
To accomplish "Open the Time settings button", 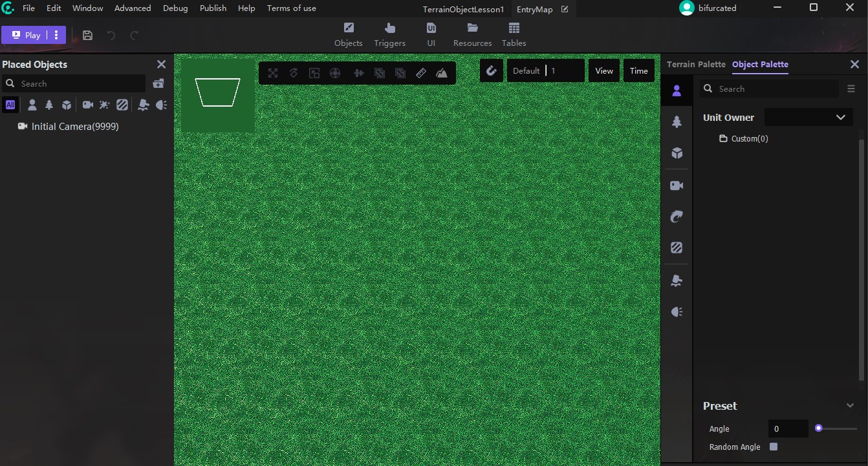I will [639, 70].
